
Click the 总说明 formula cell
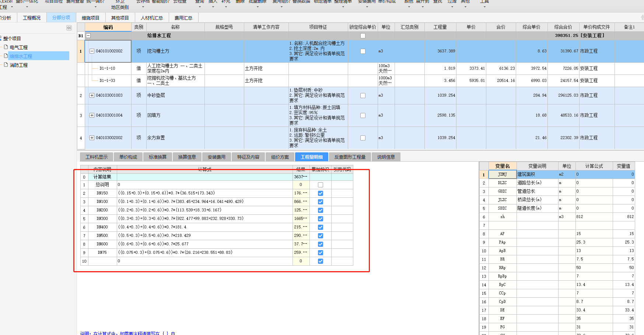tap(204, 184)
